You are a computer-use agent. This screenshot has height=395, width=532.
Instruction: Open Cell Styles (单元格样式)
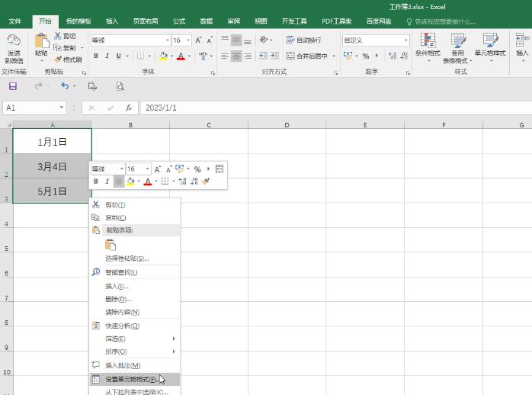490,47
